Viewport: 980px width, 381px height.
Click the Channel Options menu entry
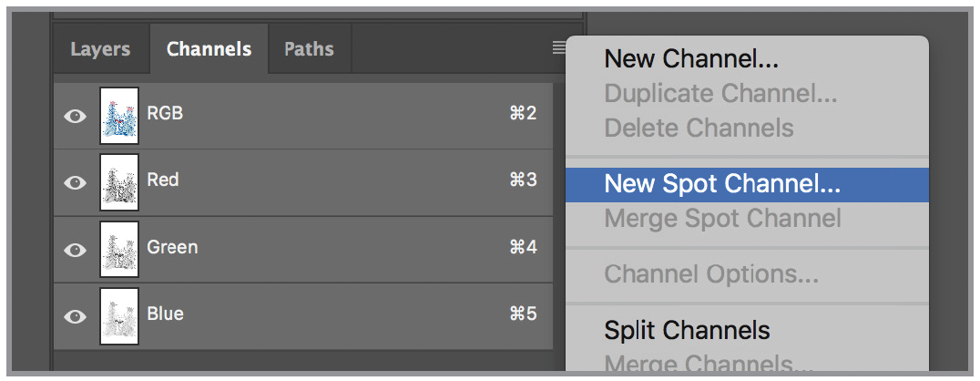tap(711, 273)
